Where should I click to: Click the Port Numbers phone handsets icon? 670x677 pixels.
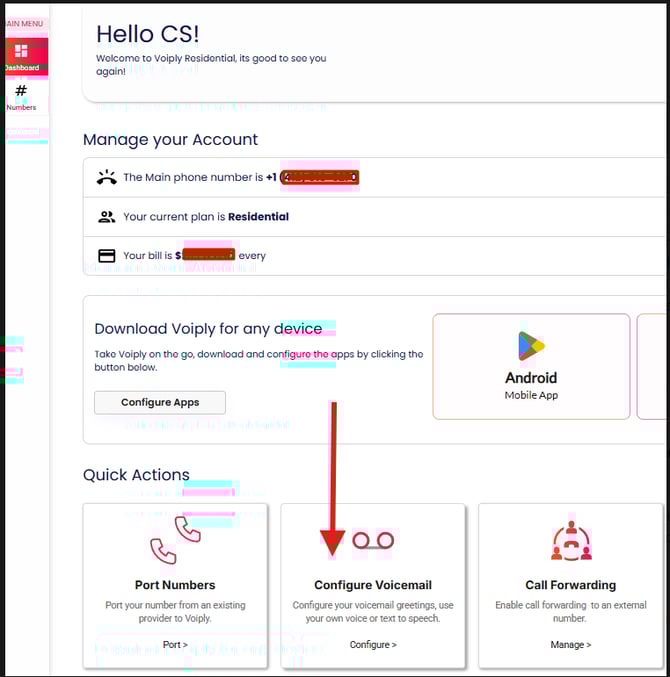click(174, 540)
